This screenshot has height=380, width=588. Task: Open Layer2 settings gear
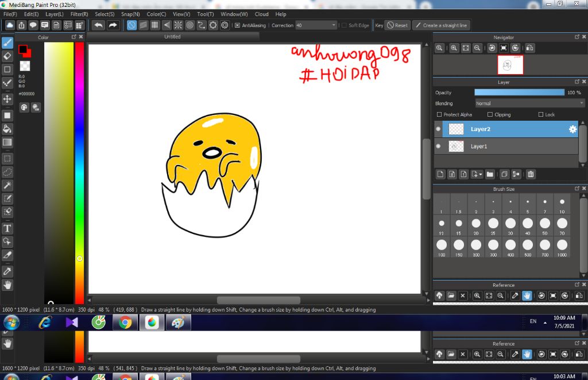click(572, 129)
